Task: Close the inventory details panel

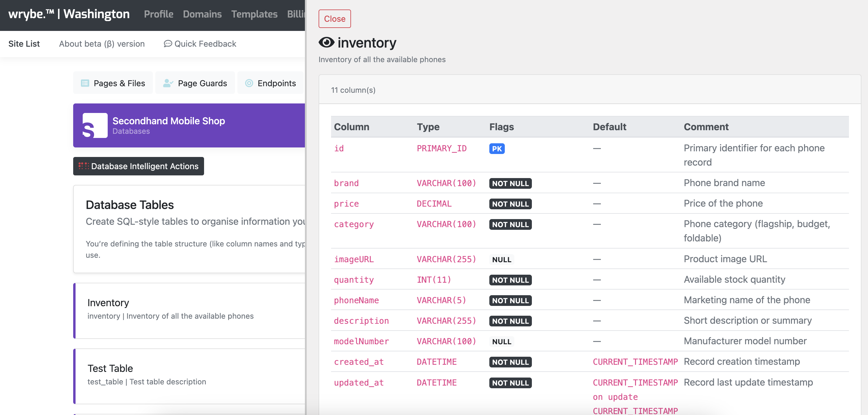Action: [334, 19]
